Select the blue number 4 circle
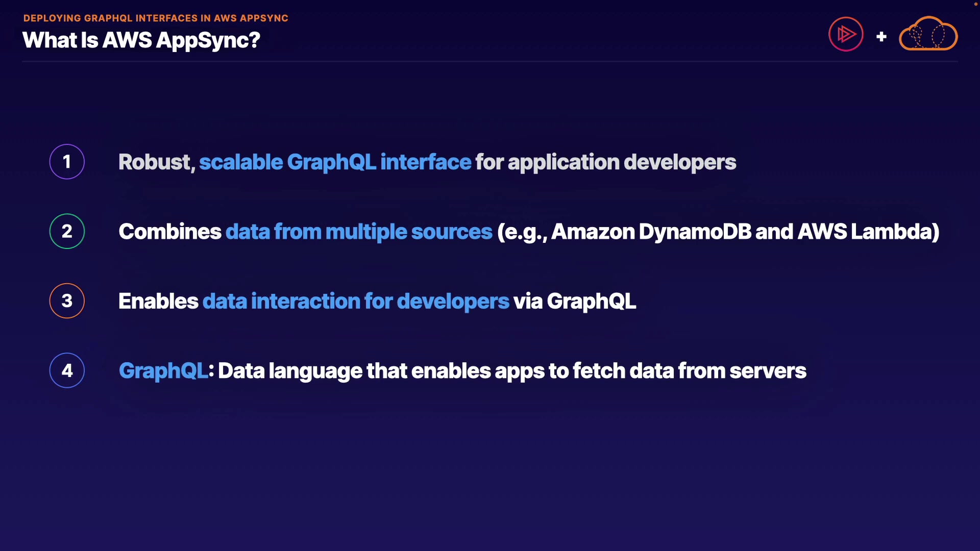The width and height of the screenshot is (980, 551). tap(67, 370)
